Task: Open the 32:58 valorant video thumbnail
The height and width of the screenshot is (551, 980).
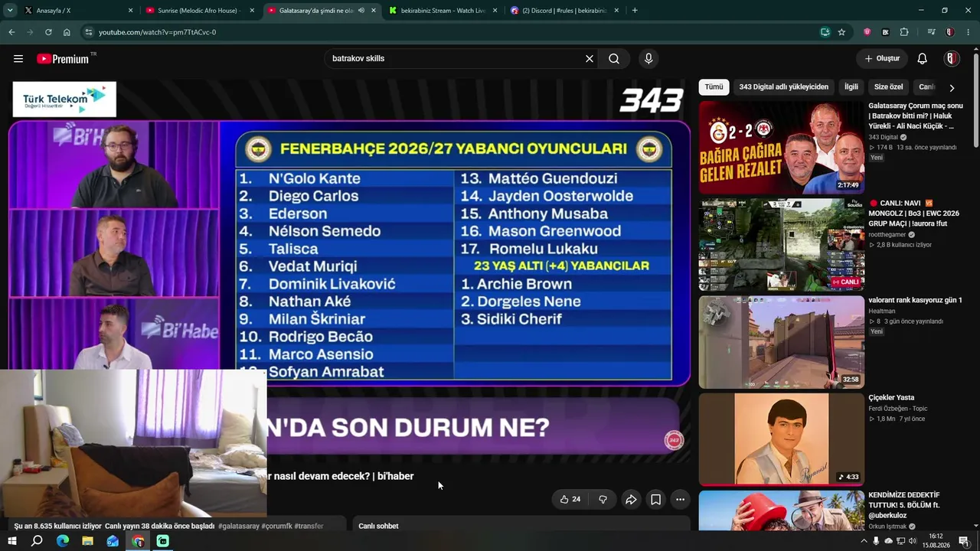Action: [x=781, y=342]
